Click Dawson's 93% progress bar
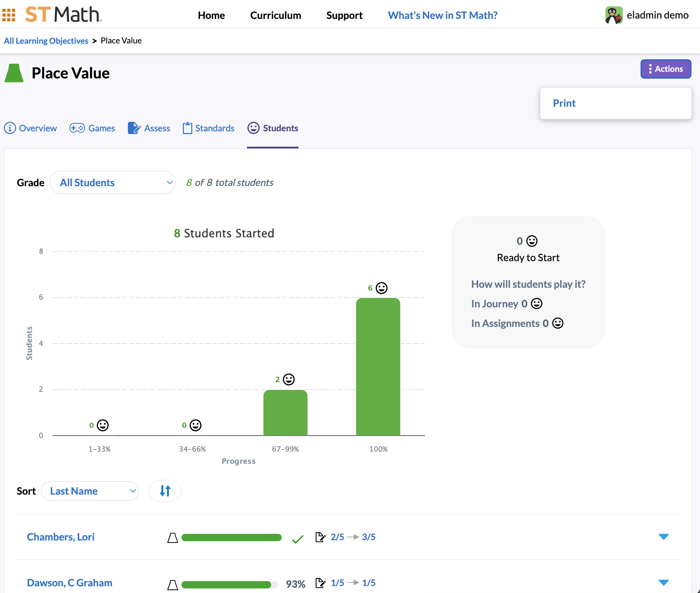 click(x=229, y=584)
